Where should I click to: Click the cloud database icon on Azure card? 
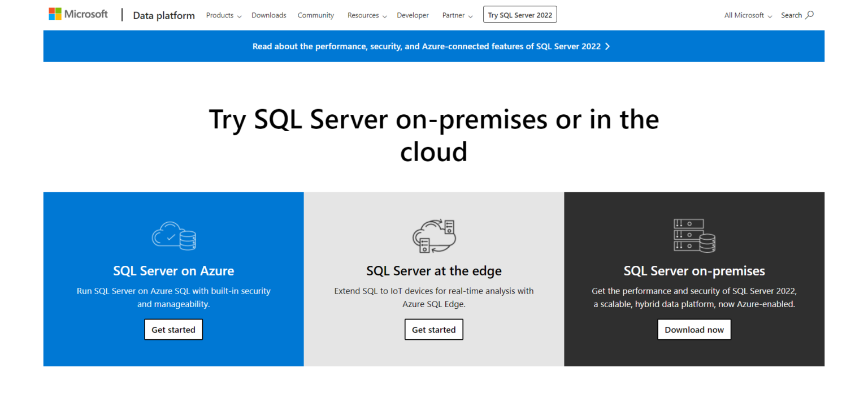173,236
